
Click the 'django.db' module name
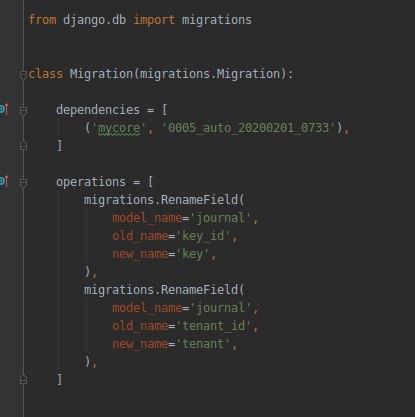95,20
